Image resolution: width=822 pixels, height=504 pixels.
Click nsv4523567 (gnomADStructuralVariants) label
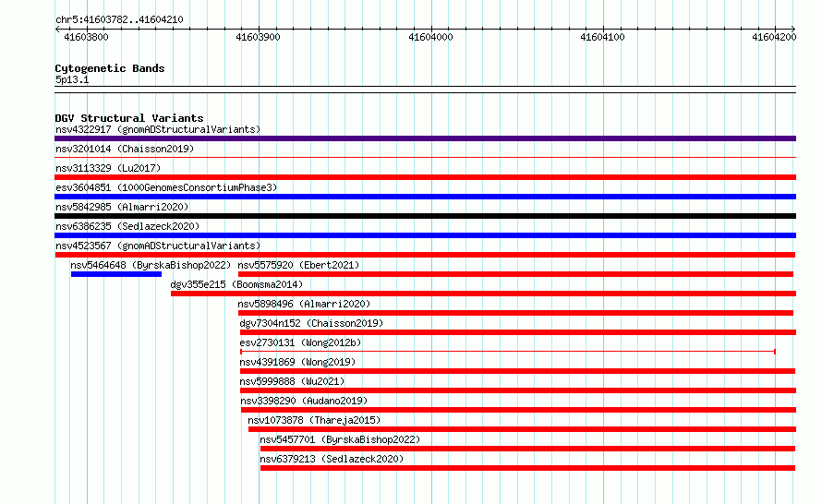158,246
